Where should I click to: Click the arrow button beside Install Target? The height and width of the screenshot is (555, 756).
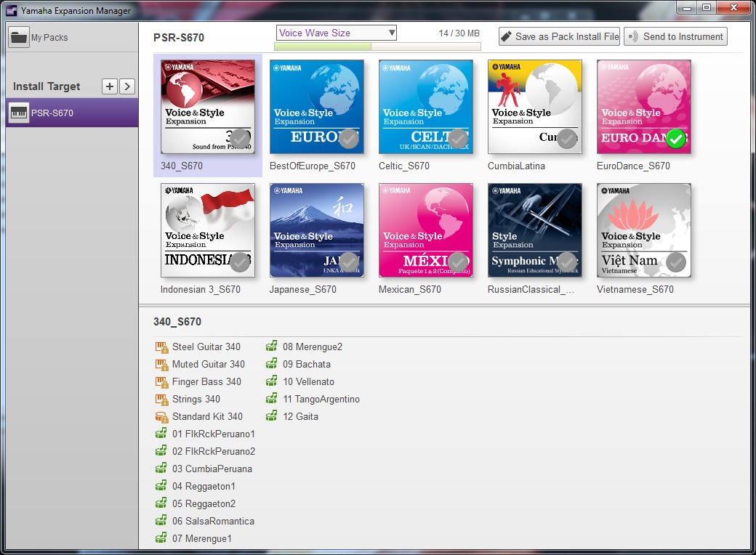(x=126, y=86)
